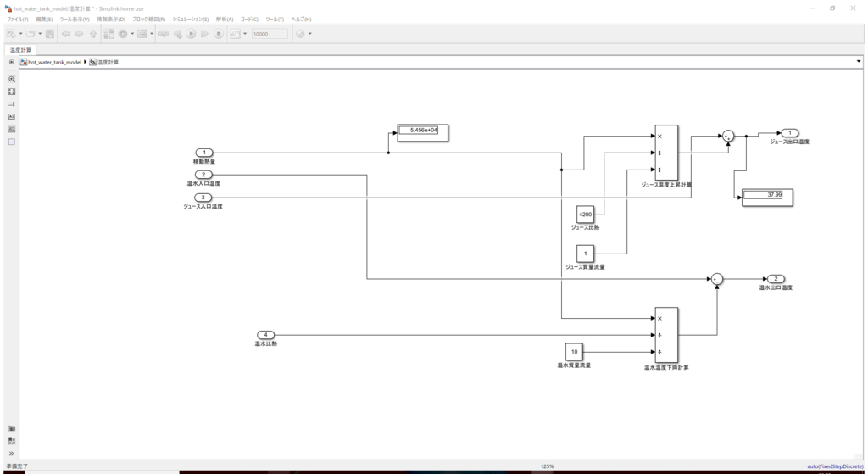Click the Model Configuration gear icon
The width and height of the screenshot is (868, 474).
click(x=123, y=34)
